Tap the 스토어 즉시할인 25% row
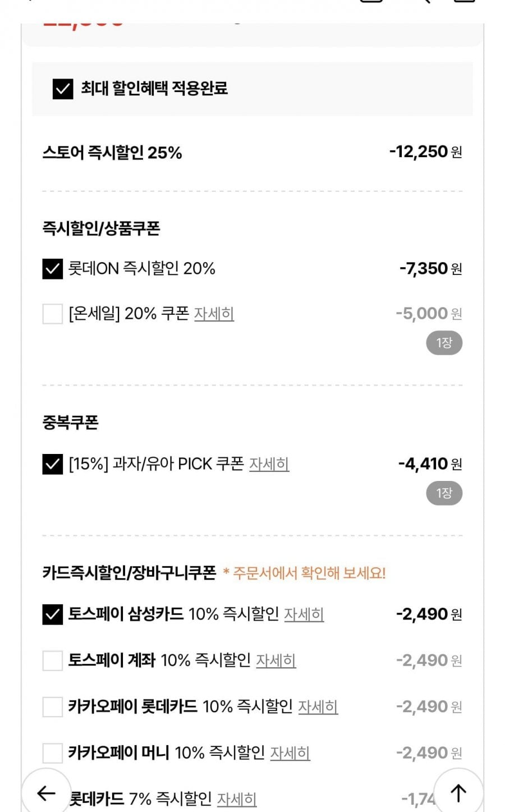The image size is (505, 812). point(252,152)
